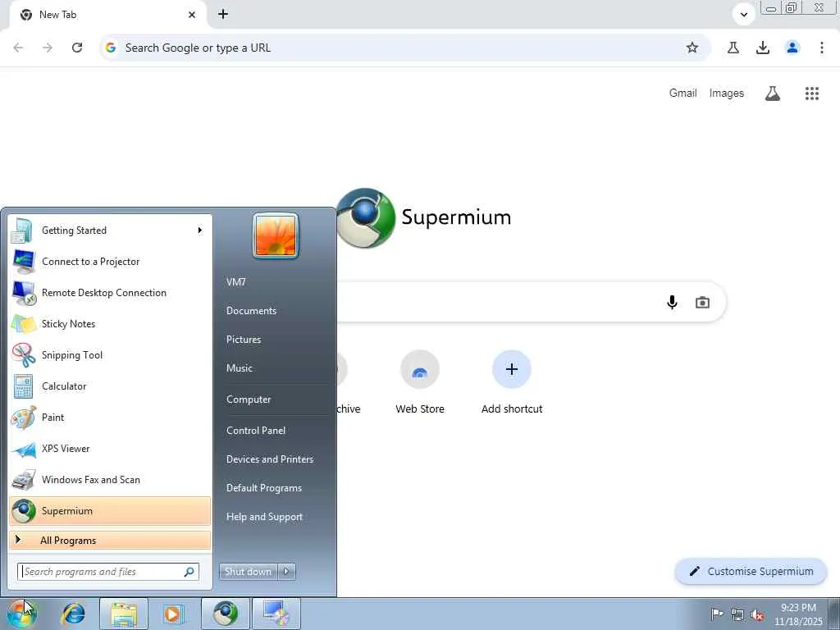Click the muted volume tray icon
Viewport: 840px width, 630px height.
click(757, 614)
